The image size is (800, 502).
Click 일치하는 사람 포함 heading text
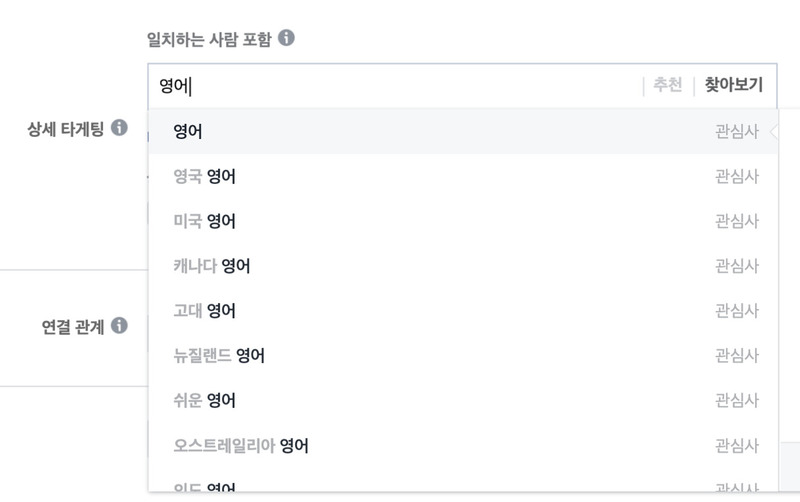[209, 39]
